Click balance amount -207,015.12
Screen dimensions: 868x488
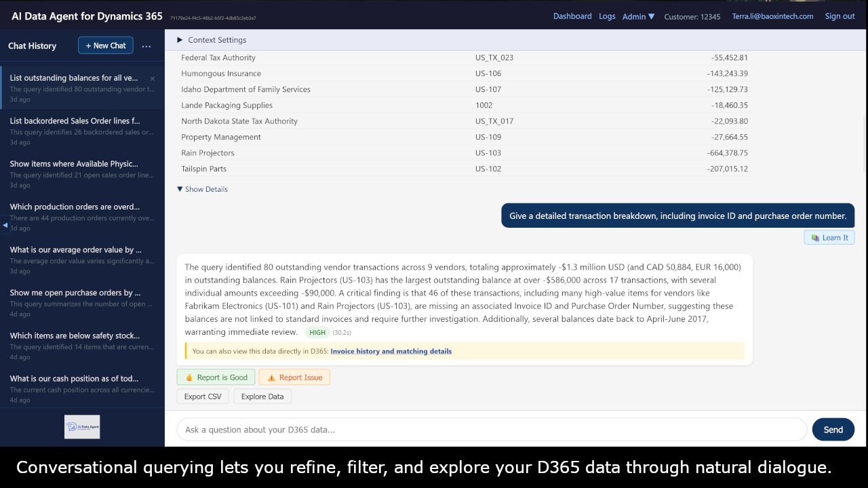click(x=728, y=169)
